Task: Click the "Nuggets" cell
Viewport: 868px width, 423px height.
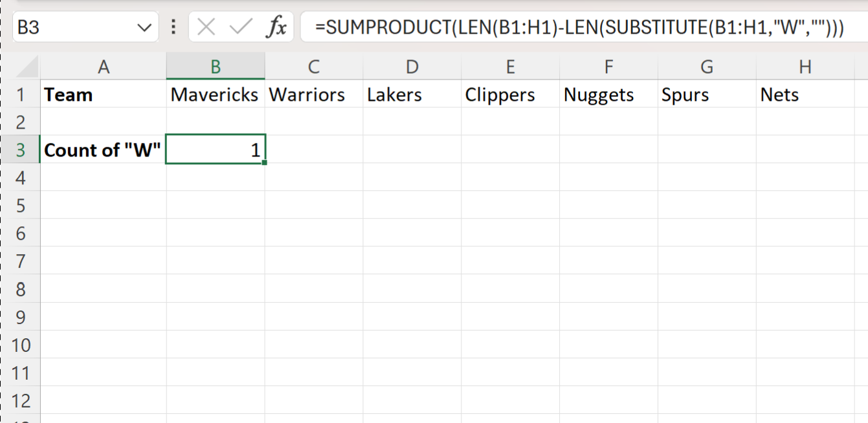Action: 608,94
